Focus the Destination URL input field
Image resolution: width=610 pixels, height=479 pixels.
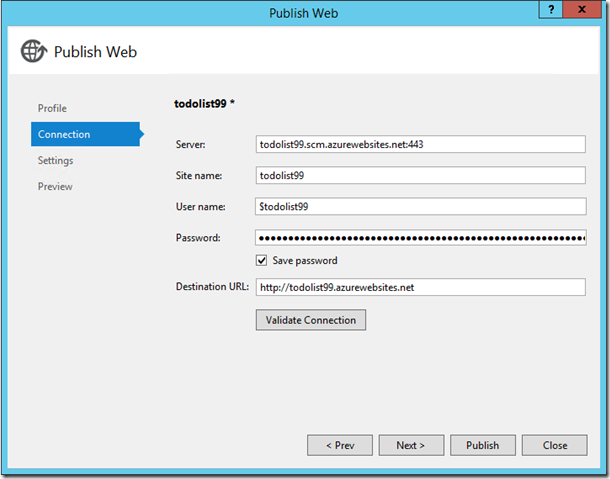421,287
